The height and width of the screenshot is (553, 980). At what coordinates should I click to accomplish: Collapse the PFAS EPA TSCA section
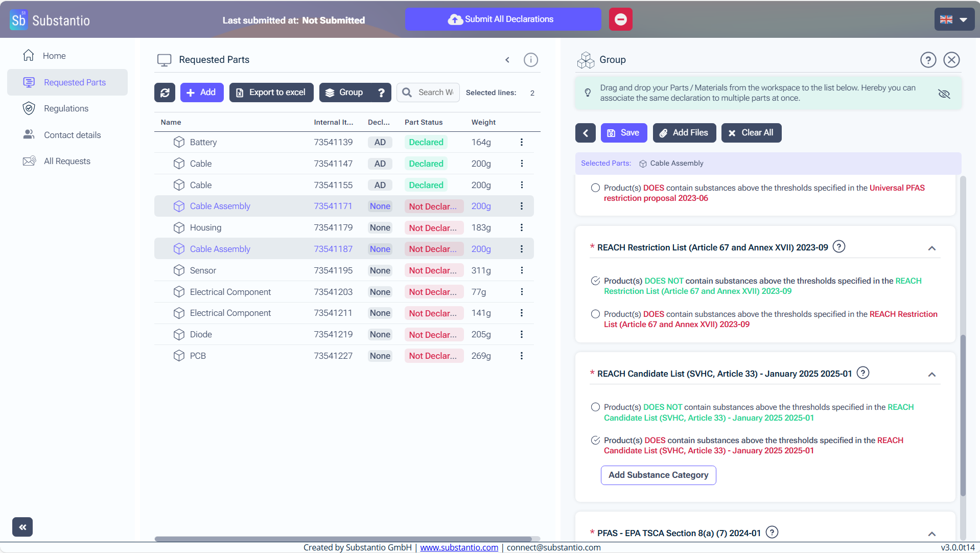point(931,534)
